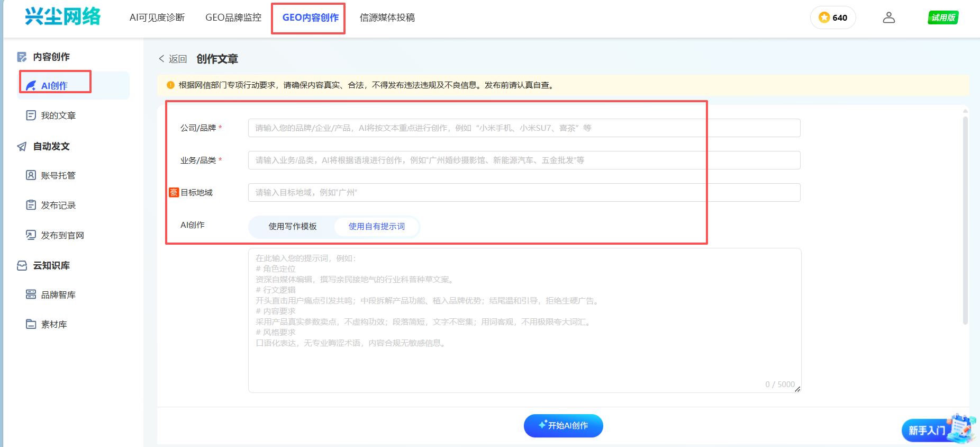Select 使用写作模板 option
Screen dimensions: 980x447
(292, 226)
